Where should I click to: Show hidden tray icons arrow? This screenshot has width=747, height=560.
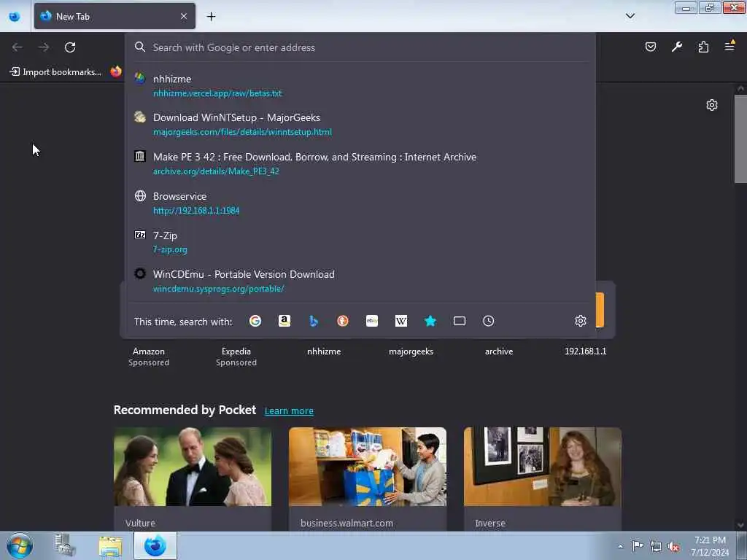[x=620, y=547]
